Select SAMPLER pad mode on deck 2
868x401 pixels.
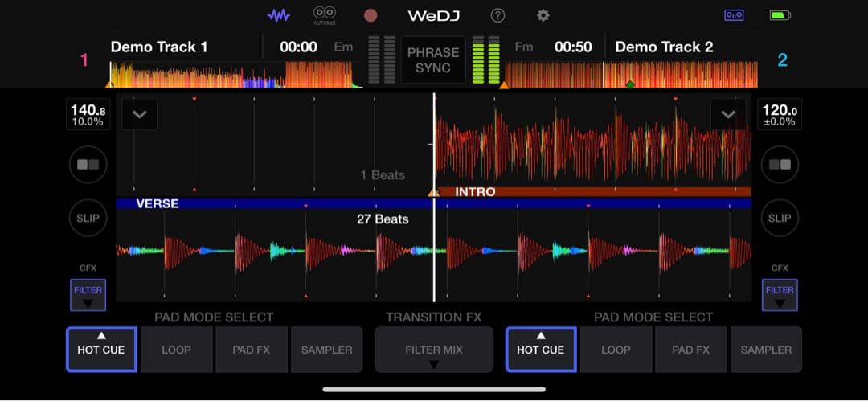coord(766,350)
